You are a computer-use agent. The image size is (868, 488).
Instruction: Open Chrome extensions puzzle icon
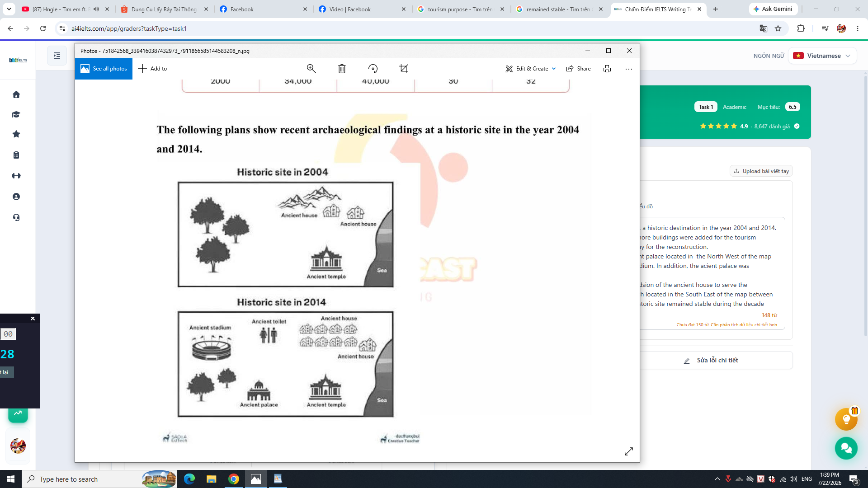[x=801, y=28]
